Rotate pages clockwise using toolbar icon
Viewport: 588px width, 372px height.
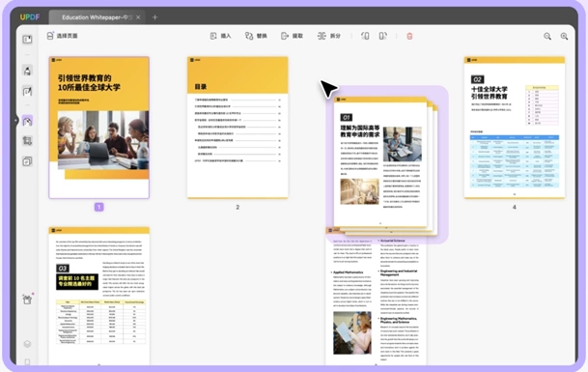tap(383, 36)
